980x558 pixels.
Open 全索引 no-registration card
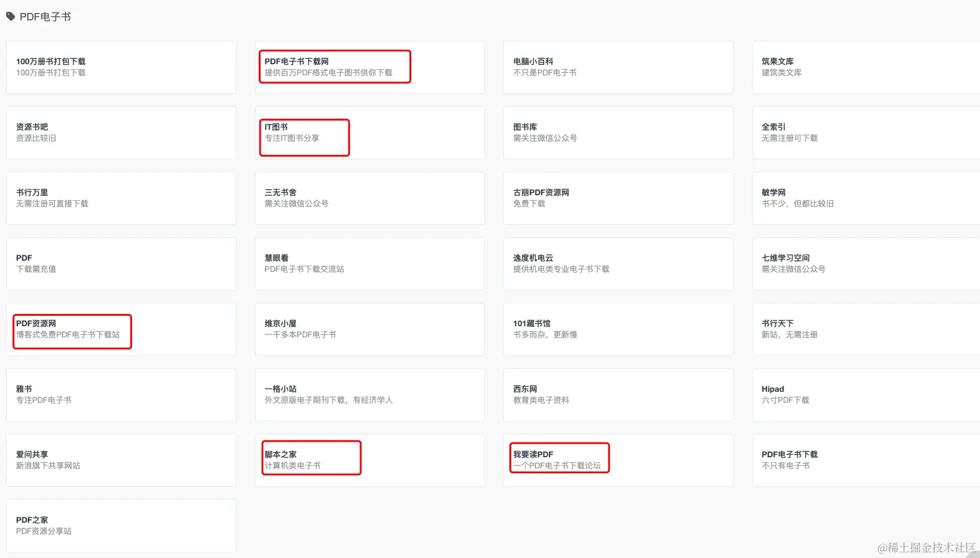(x=866, y=133)
